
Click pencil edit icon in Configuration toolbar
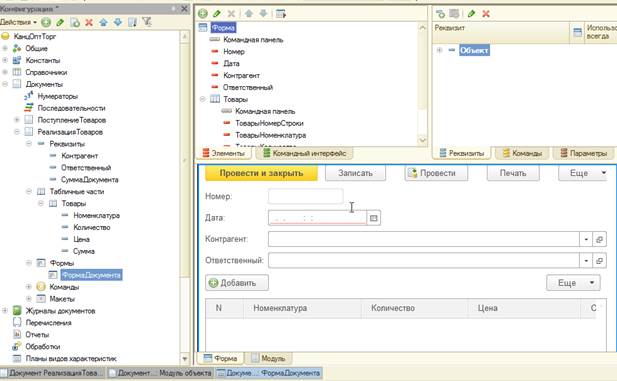[60, 22]
